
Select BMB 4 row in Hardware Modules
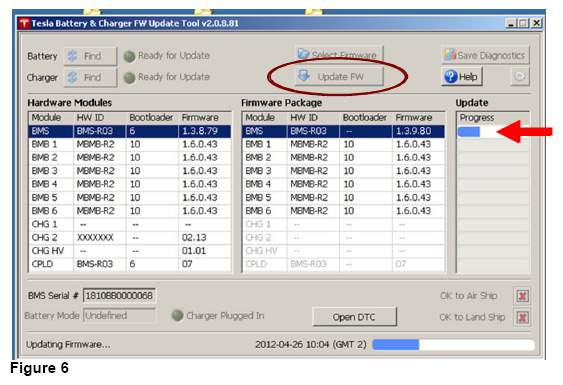(130, 184)
